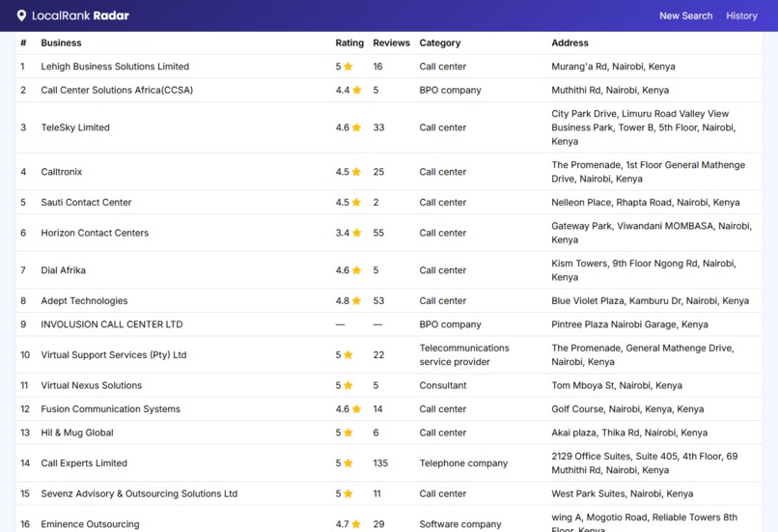
Task: Select Call Center Solutions Africa(CCSA) name
Action: (117, 90)
